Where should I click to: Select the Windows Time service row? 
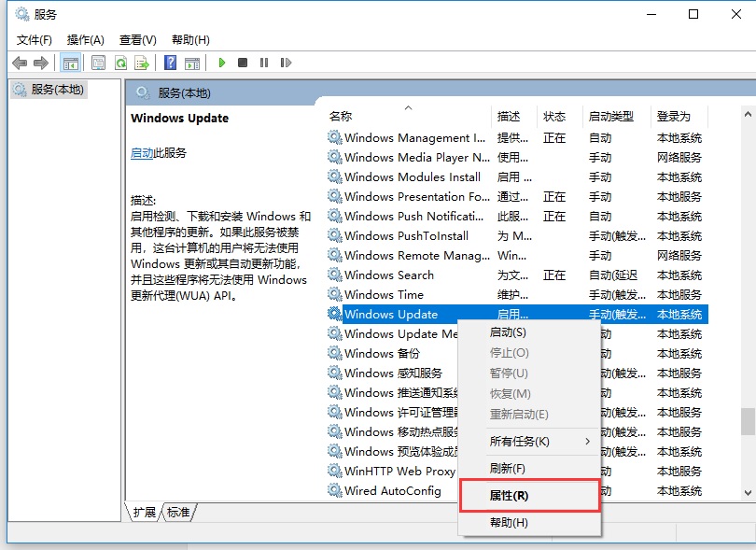tap(517, 294)
